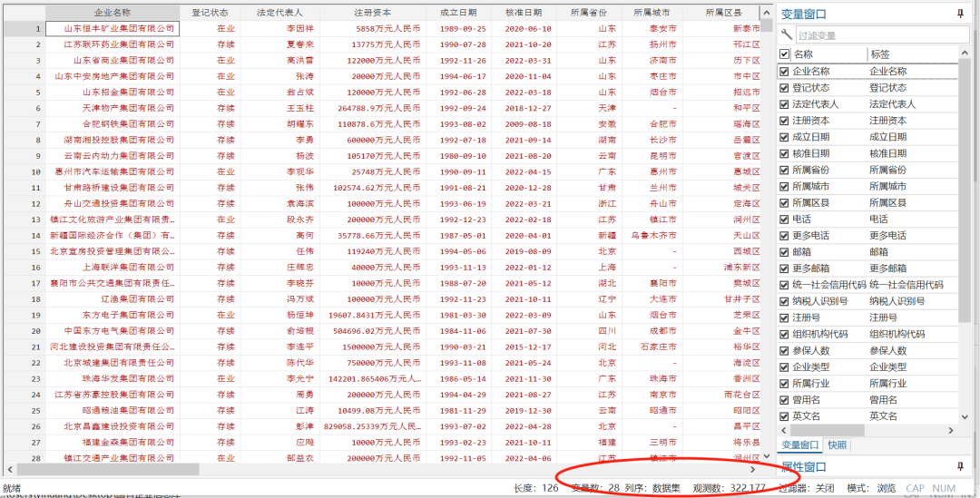Uncheck the 英文名 variable checkbox
This screenshot has height=498, width=980.
pyautogui.click(x=784, y=416)
